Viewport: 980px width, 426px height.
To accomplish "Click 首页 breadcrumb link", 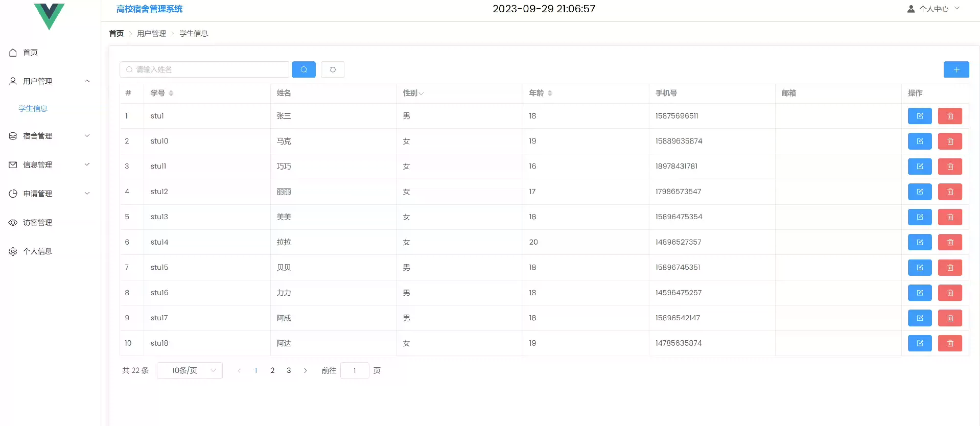I will [116, 33].
